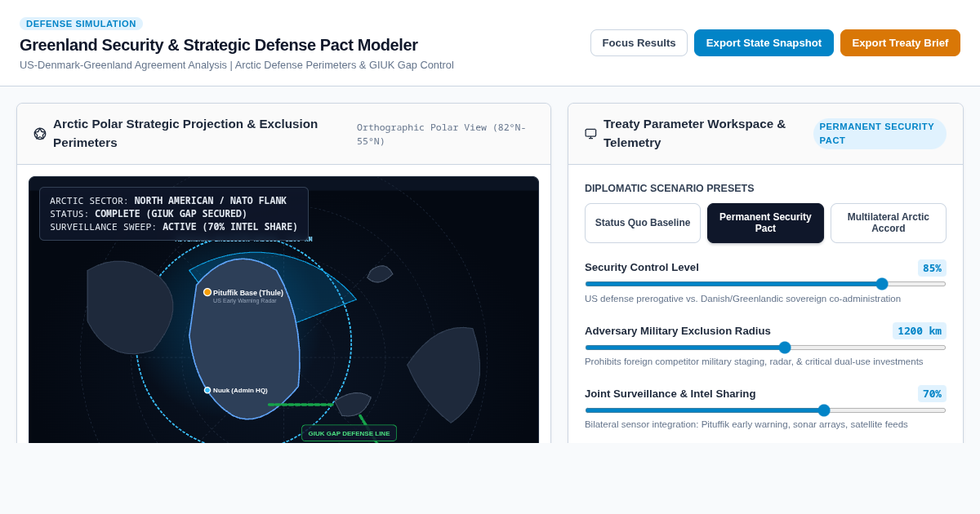980x514 pixels.
Task: Adjust the Security Control Level slider
Action: (765, 284)
